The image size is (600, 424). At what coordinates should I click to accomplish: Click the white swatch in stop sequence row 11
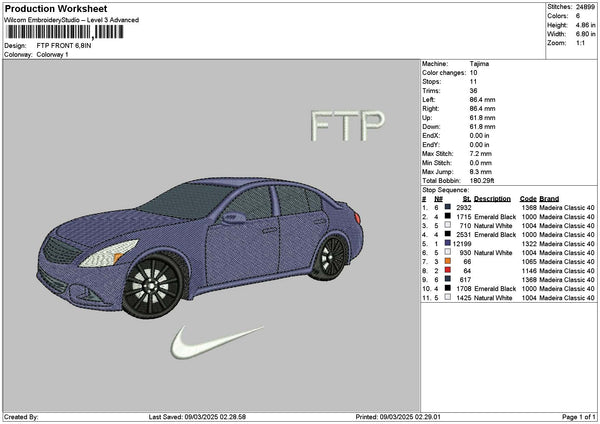click(447, 297)
